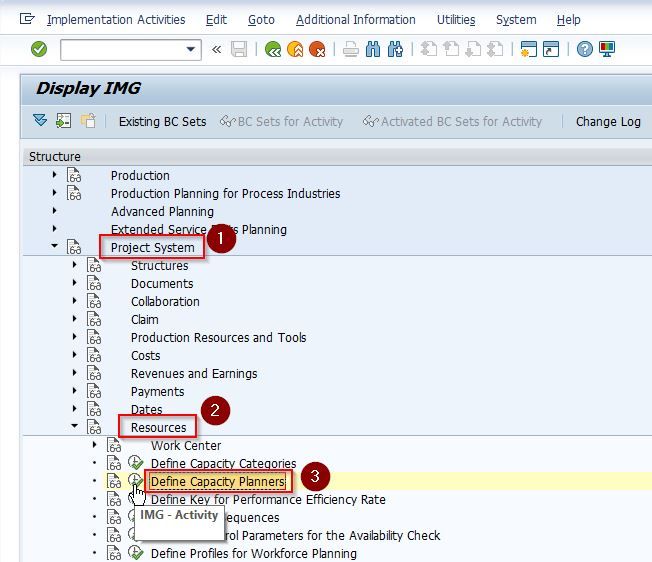Viewport: 652px width, 562px height.
Task: Click the Previous Page icon
Action: (x=451, y=49)
